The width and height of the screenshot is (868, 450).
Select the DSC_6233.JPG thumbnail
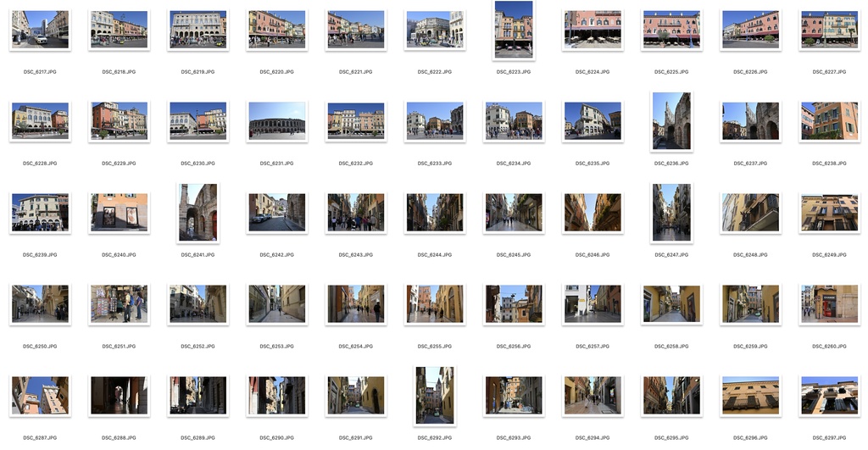tap(435, 121)
